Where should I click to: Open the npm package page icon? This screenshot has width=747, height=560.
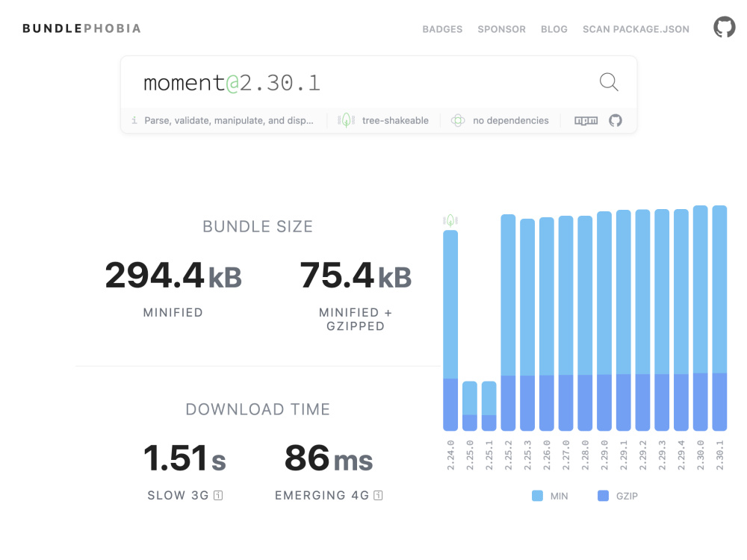click(x=586, y=120)
